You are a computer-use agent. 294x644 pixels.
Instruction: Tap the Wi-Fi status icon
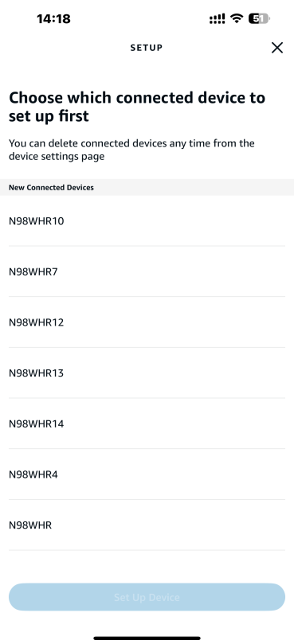237,18
